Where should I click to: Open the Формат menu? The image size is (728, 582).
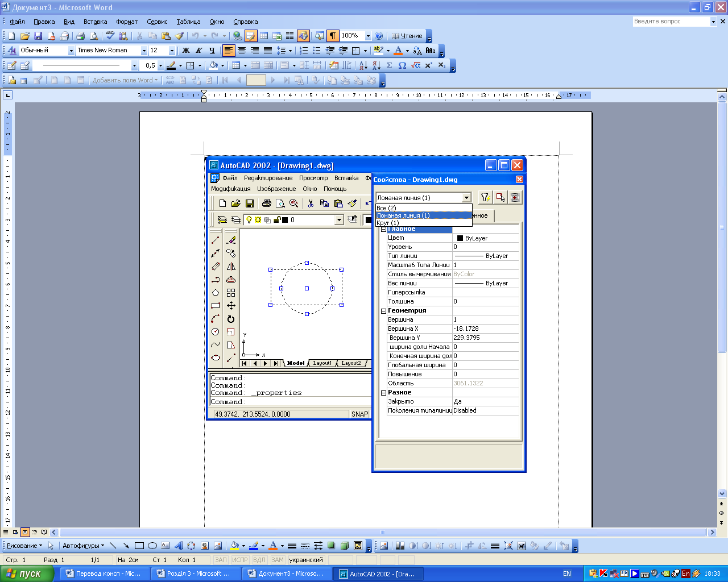point(127,22)
